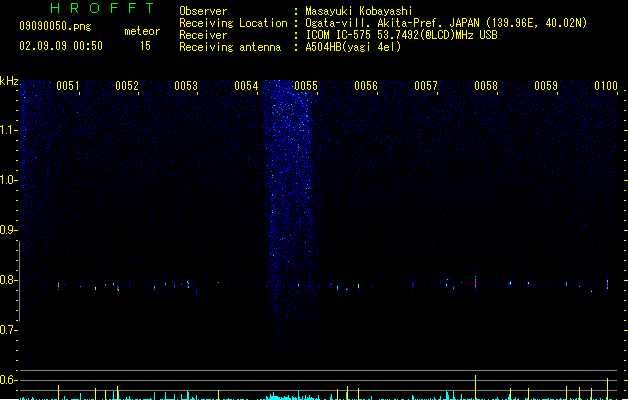Click the Receiving antenna field label

tap(230, 47)
